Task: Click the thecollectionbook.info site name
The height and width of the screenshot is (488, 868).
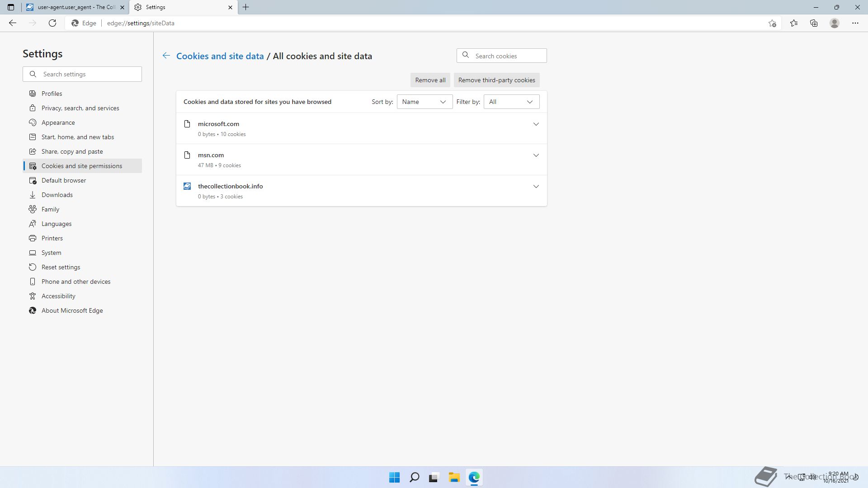Action: click(x=230, y=186)
